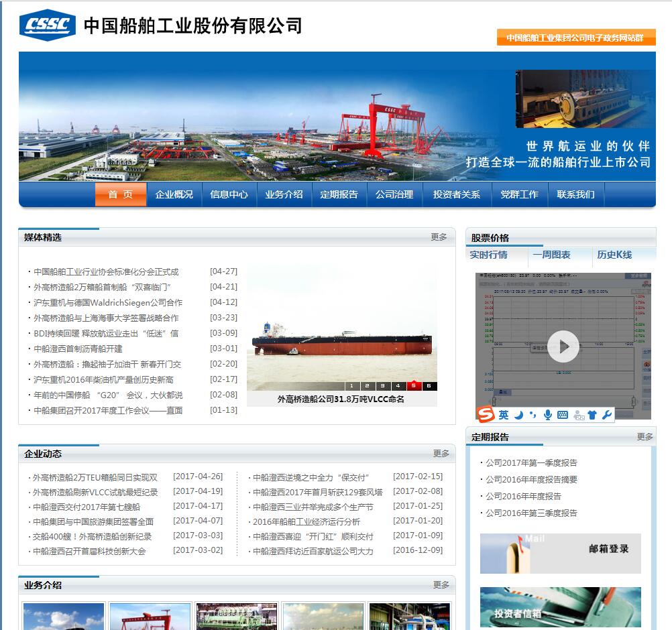672x630 pixels.
Task: Open 公司2016年年度报告 full report link
Action: pyautogui.click(x=523, y=496)
